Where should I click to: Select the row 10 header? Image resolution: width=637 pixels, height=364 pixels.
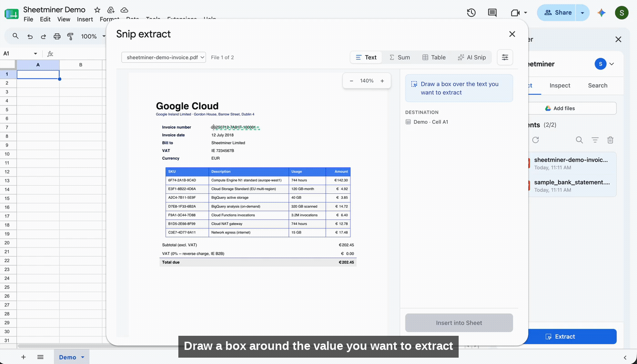[7, 154]
